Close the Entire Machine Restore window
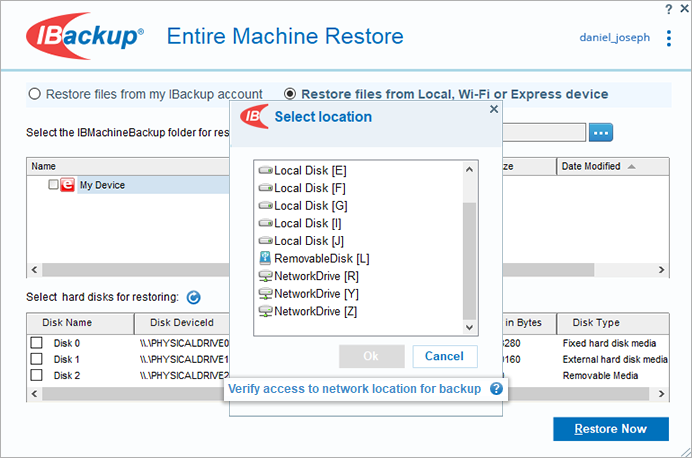 coord(684,8)
